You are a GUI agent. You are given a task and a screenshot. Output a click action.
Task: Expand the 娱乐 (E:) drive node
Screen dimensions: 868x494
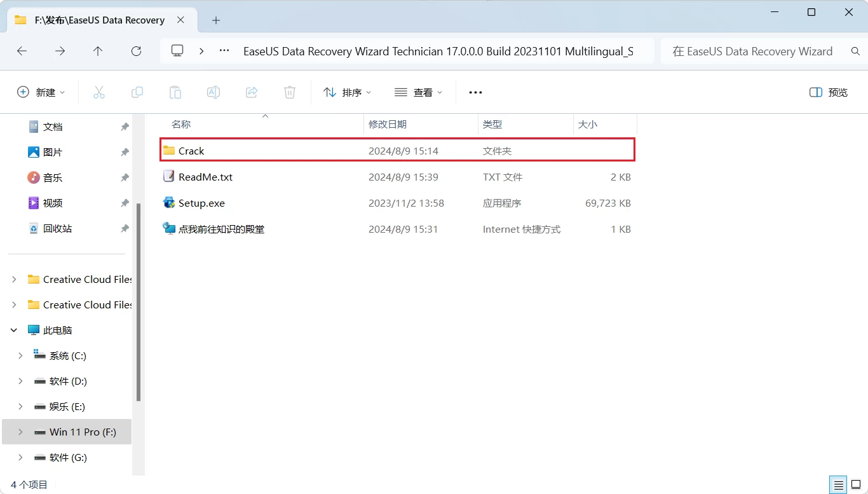click(20, 406)
